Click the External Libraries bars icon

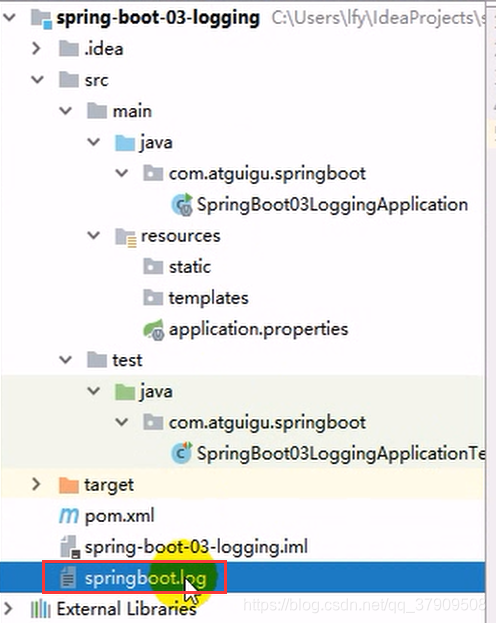(41, 609)
